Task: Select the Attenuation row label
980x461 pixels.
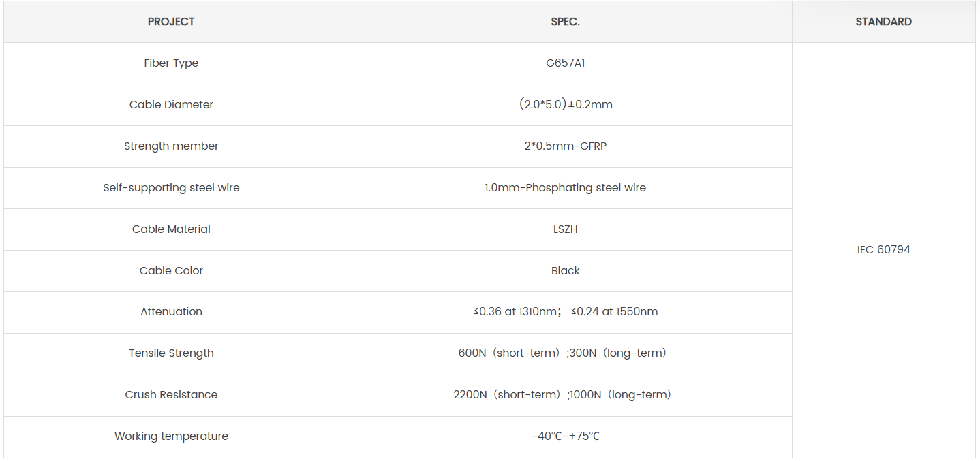Action: click(x=171, y=312)
